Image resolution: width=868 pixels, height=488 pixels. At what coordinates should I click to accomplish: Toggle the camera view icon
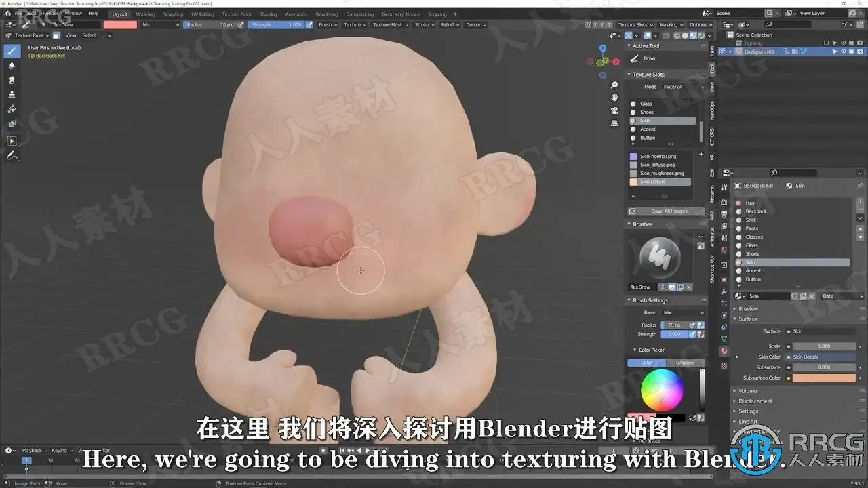(614, 110)
